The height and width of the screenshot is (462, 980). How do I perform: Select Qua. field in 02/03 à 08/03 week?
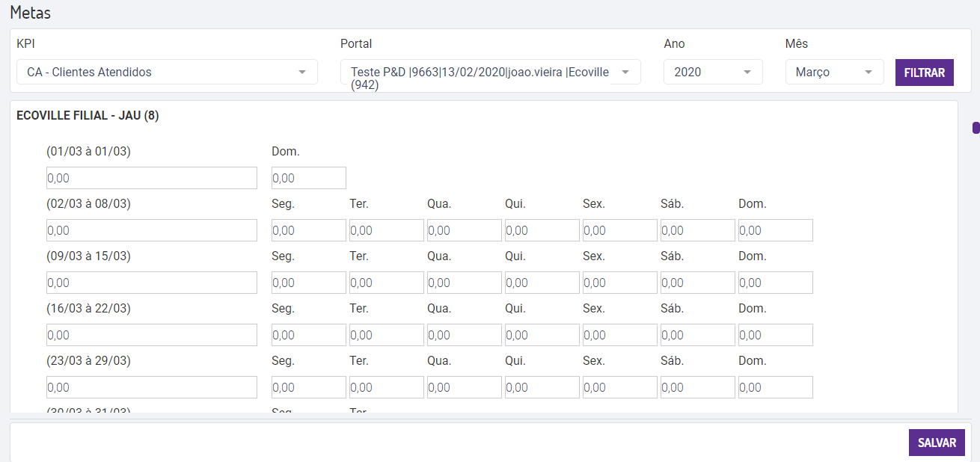464,230
